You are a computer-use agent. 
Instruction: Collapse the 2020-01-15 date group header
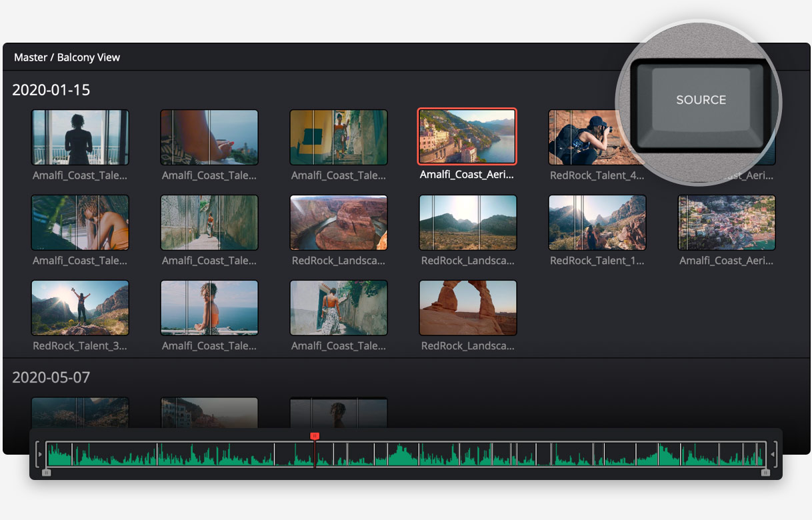pos(51,90)
